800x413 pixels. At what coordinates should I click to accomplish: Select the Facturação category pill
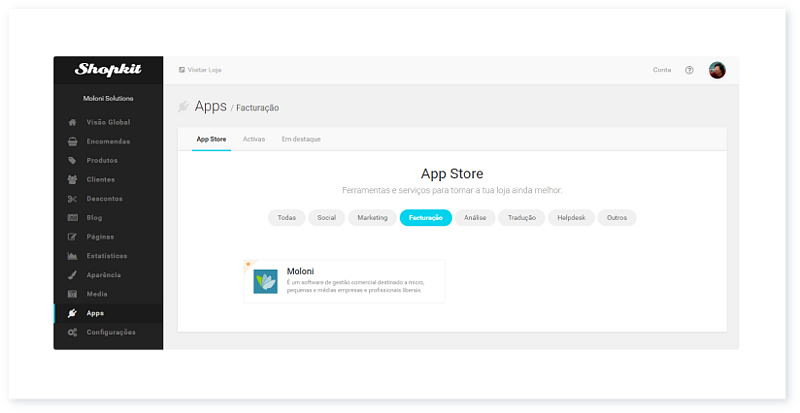tap(426, 217)
